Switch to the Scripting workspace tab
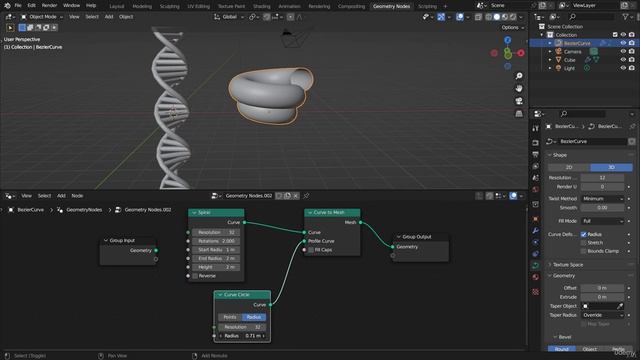 coord(427,6)
